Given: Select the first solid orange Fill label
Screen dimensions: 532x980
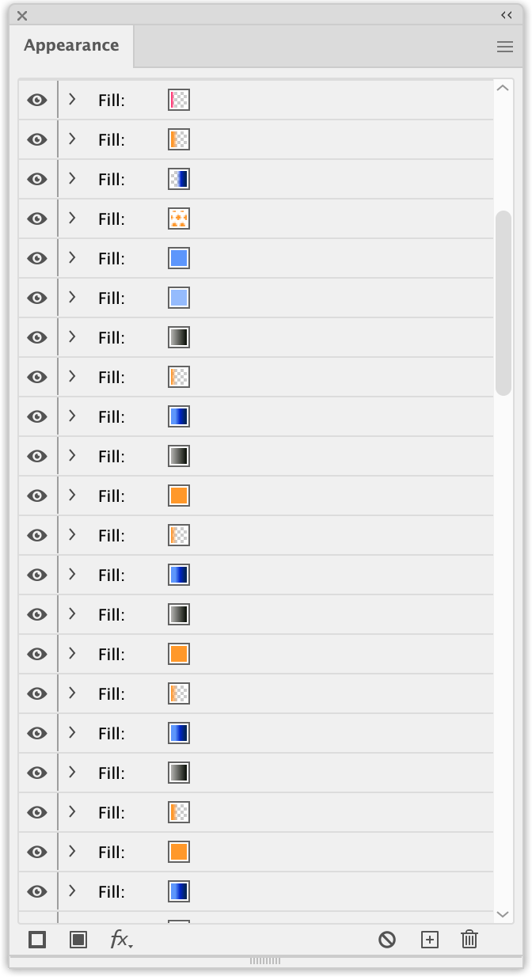Looking at the screenshot, I should (112, 496).
